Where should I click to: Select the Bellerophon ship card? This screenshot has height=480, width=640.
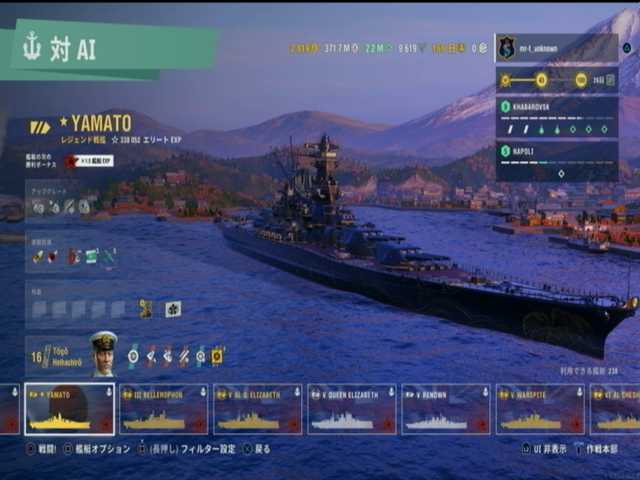pos(164,409)
